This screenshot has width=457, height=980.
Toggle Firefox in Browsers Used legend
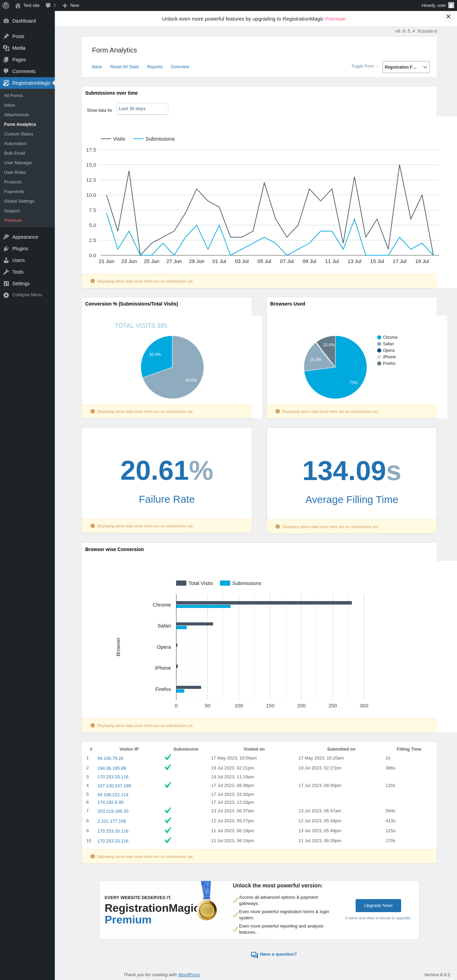coord(386,363)
